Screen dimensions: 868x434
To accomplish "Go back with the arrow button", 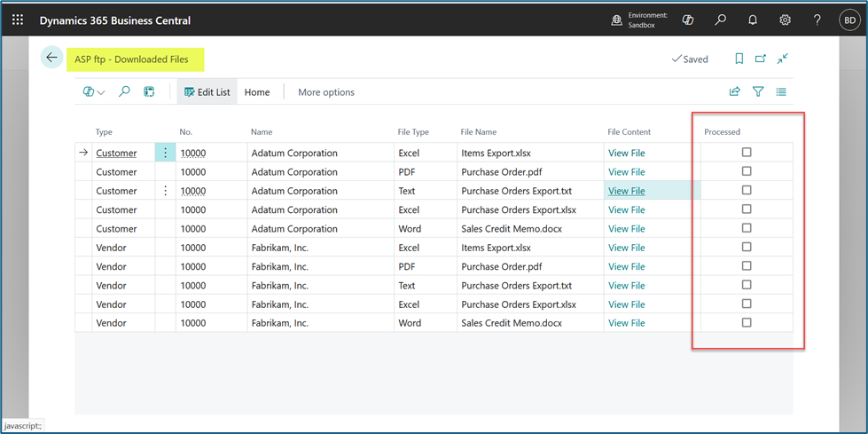I will [51, 58].
